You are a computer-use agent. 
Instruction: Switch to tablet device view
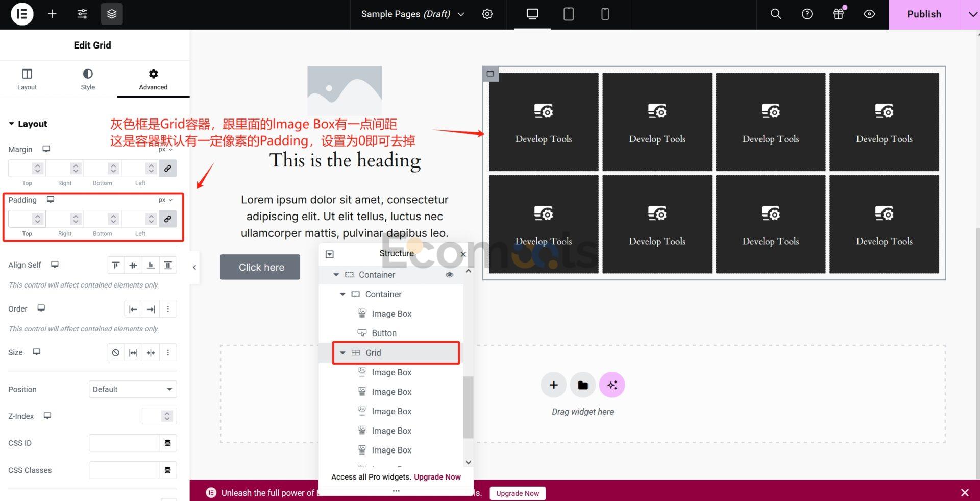coord(569,14)
